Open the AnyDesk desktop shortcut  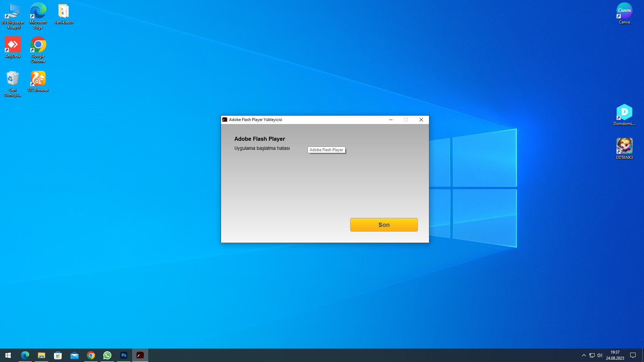click(13, 47)
